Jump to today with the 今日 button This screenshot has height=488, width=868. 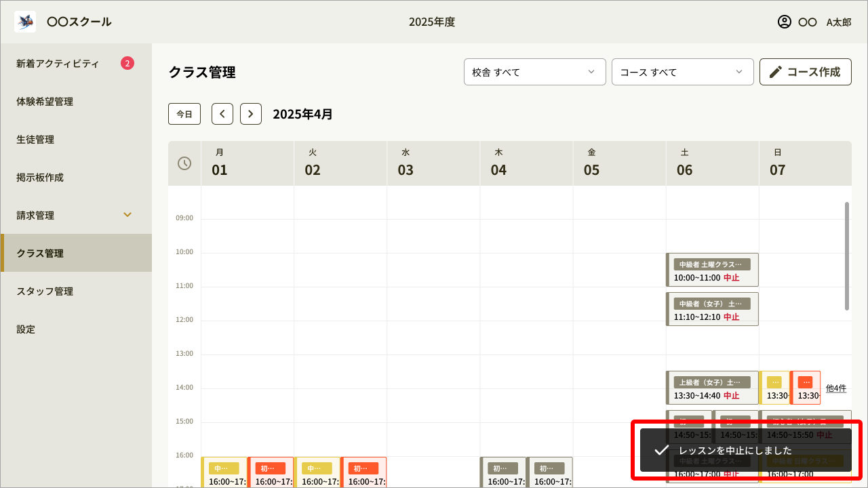[x=184, y=114]
